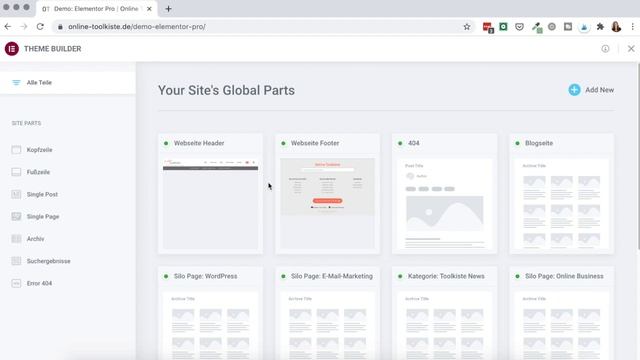The image size is (640, 360).
Task: Click the Archiv grid icon
Action: (x=16, y=239)
